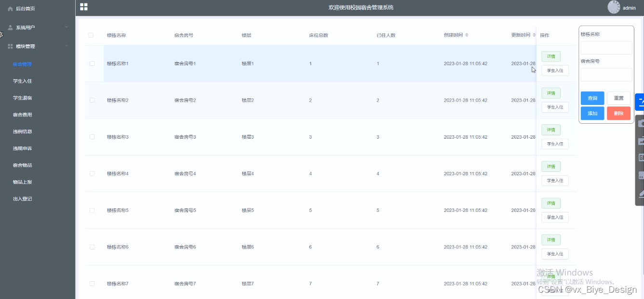
Task: Focus the 宿舍房号 search input field
Action: pyautogui.click(x=606, y=75)
